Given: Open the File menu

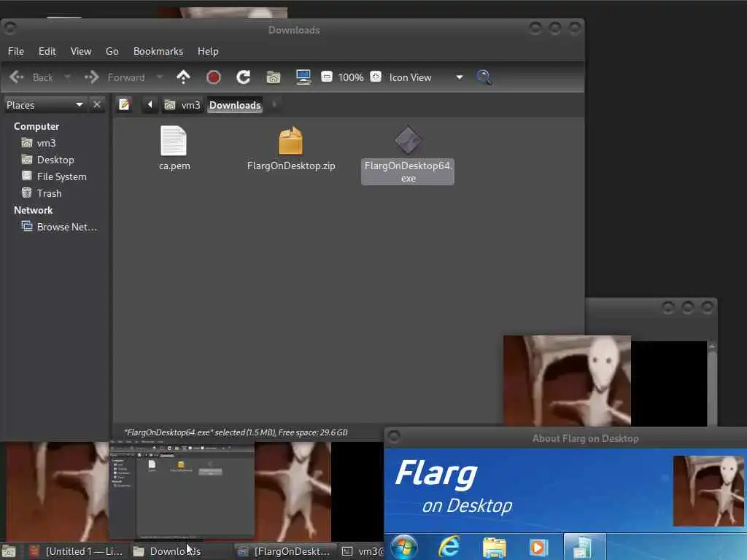Looking at the screenshot, I should [x=16, y=51].
